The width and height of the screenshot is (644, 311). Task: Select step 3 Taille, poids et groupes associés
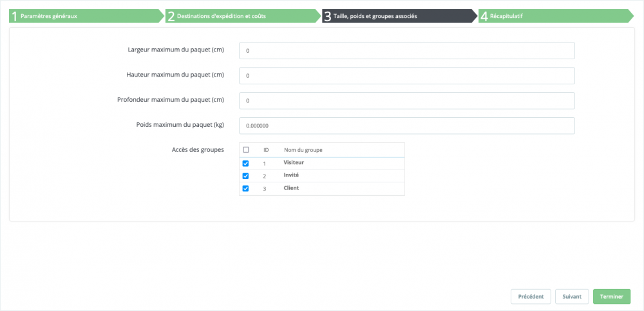point(400,17)
